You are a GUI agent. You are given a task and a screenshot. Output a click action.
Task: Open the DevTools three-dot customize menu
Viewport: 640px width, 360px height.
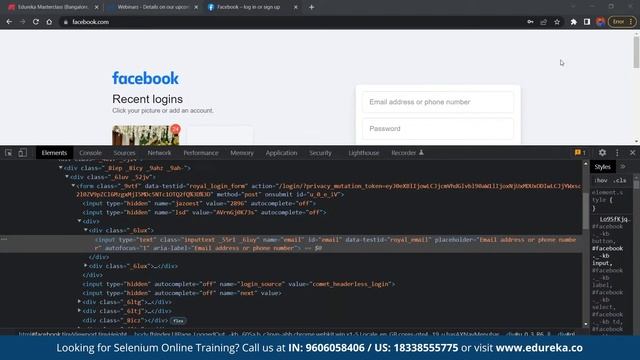pos(617,153)
